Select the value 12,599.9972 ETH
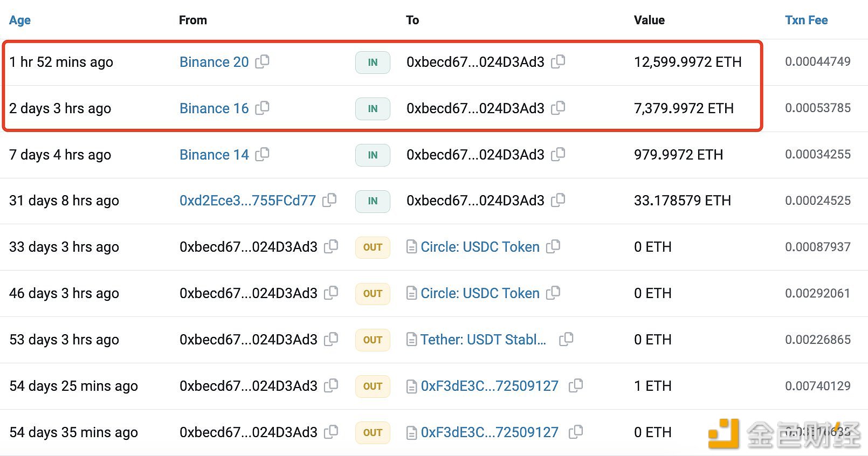Image resolution: width=868 pixels, height=456 pixels. [x=687, y=62]
